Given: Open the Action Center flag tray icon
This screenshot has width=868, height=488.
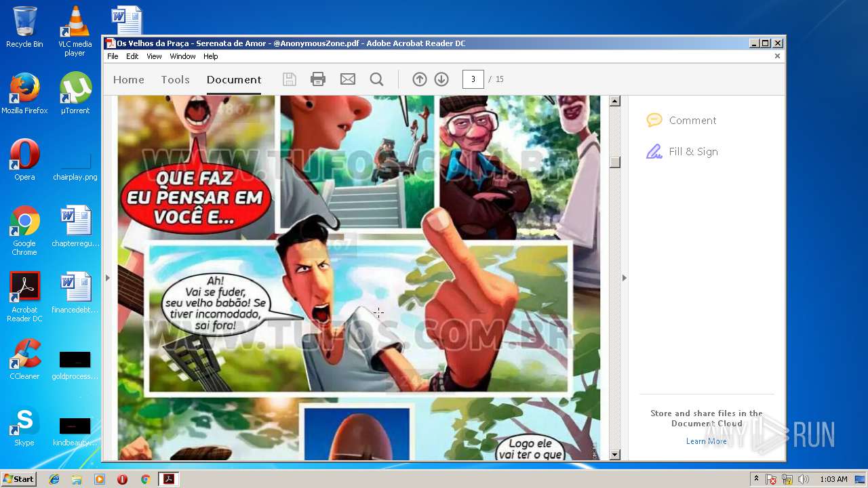Looking at the screenshot, I should [x=772, y=479].
